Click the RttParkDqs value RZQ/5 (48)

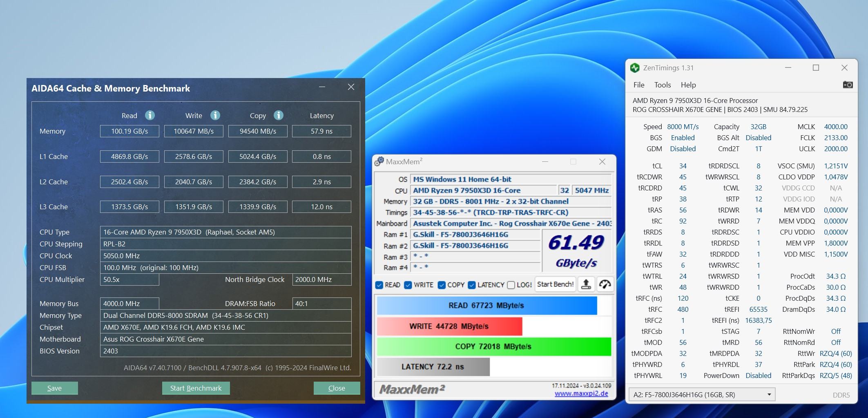click(836, 376)
